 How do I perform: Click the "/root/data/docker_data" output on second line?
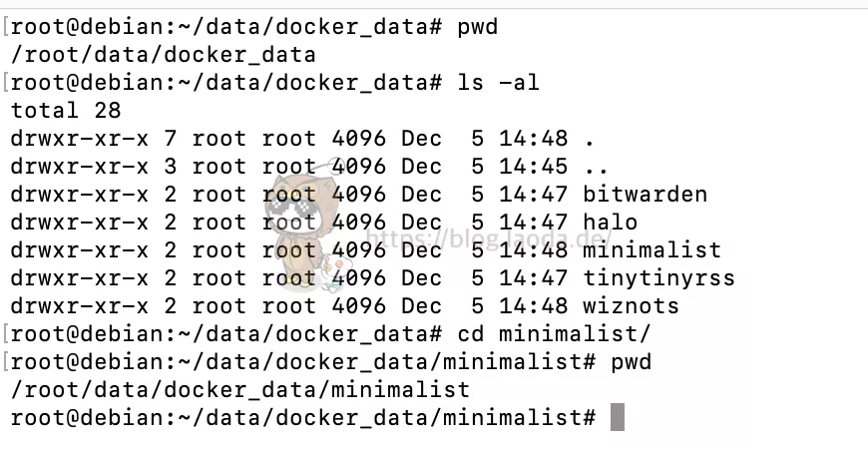coord(163,54)
